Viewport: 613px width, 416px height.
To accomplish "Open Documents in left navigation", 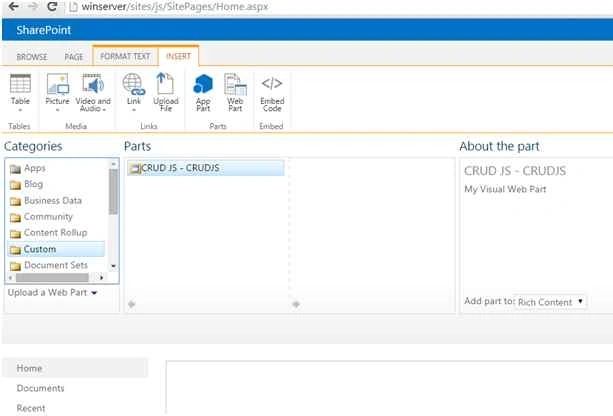I will (40, 388).
